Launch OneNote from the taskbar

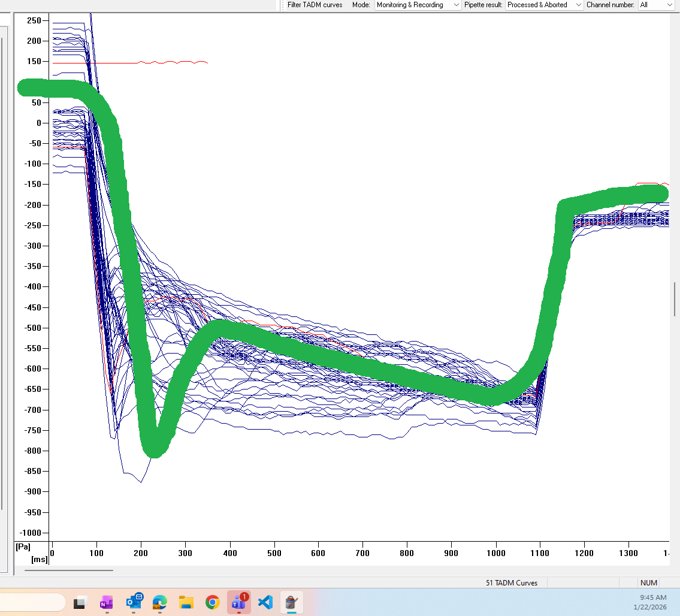(x=107, y=602)
